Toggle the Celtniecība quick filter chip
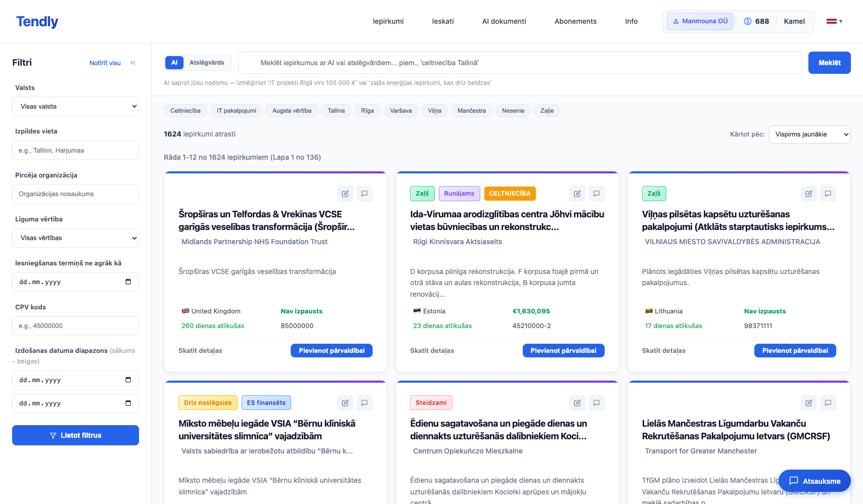The height and width of the screenshot is (504, 863). [x=185, y=111]
